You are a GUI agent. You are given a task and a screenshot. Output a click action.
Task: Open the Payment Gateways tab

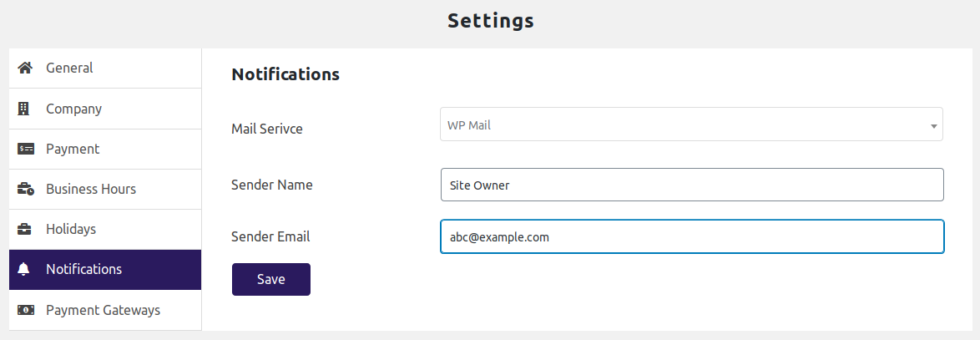tap(103, 310)
